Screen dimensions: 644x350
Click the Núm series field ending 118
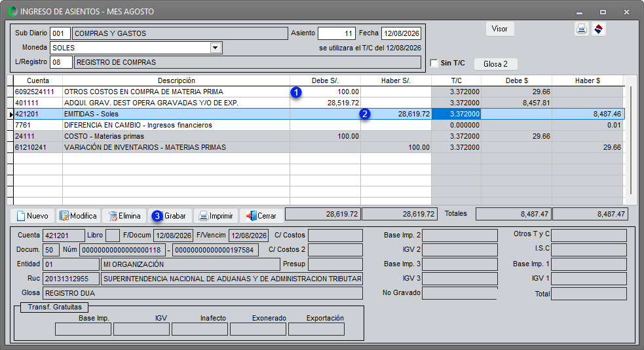tap(123, 250)
